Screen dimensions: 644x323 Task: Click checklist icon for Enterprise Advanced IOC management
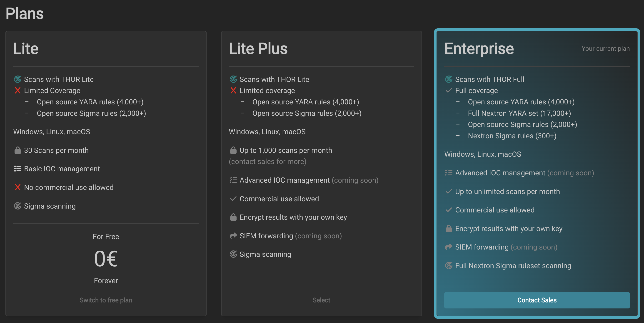point(449,173)
